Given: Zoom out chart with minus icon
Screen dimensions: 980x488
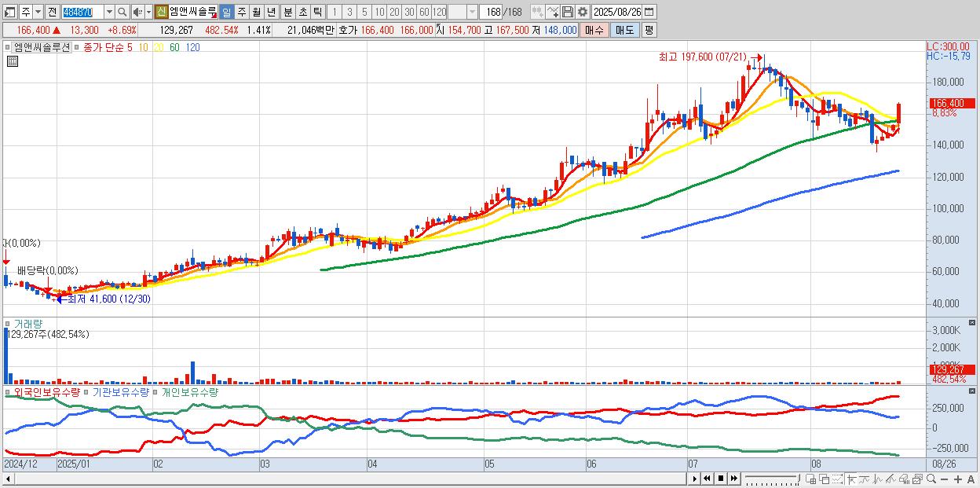Looking at the screenshot, I should coord(945,479).
